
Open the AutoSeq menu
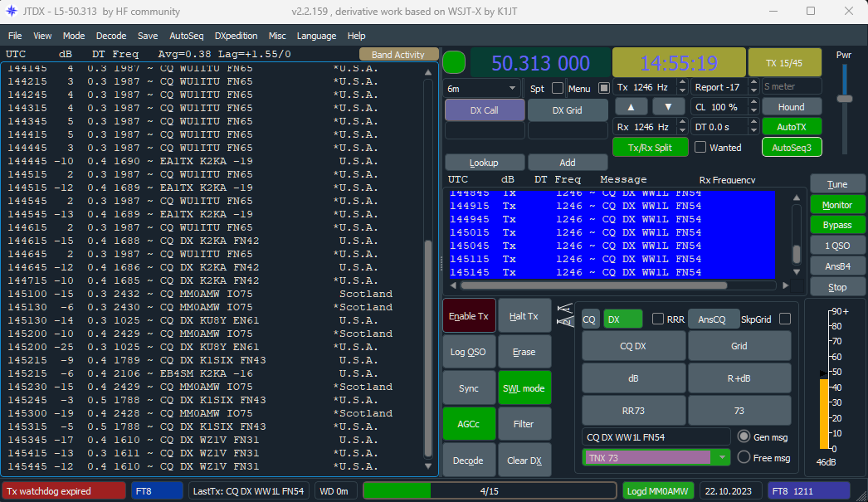[x=187, y=36]
